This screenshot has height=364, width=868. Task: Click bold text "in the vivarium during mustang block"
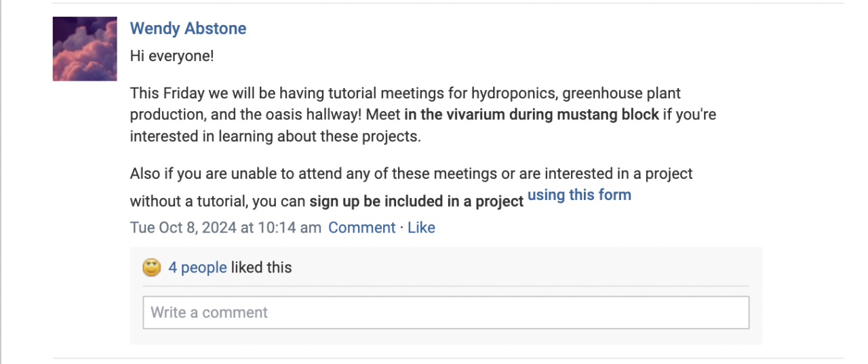[531, 115]
